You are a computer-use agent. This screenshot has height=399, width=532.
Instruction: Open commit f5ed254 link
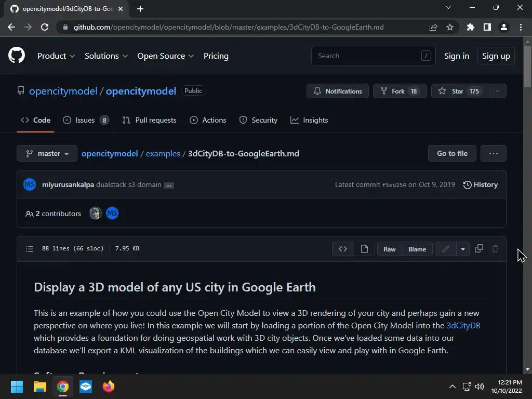(394, 185)
